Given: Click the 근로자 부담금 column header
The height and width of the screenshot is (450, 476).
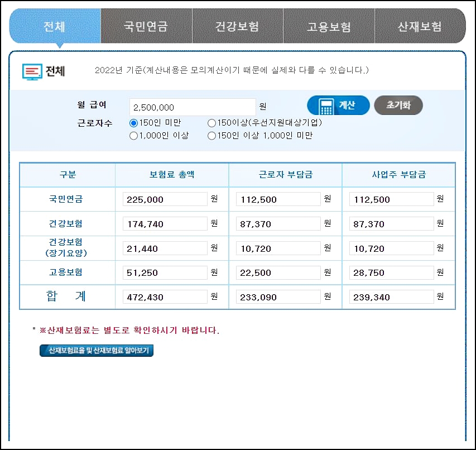Looking at the screenshot, I should point(285,175).
